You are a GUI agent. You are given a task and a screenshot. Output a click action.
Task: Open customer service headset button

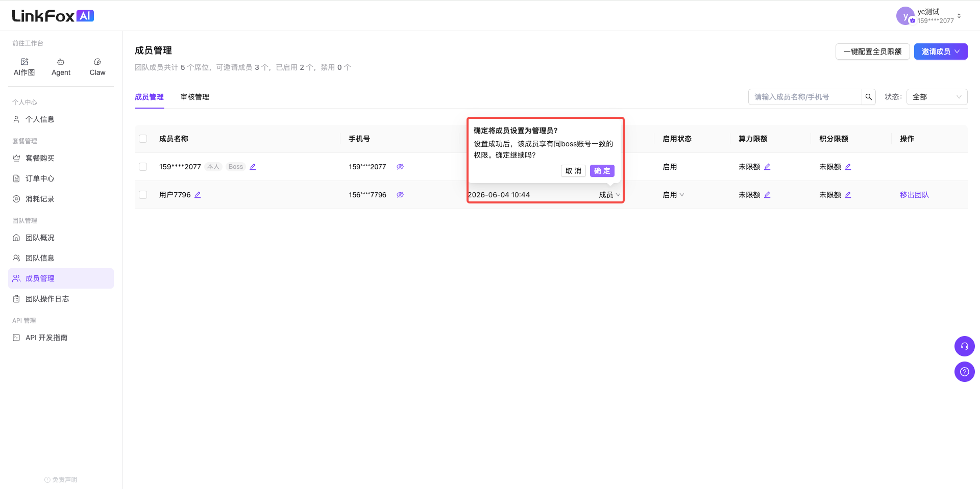point(965,346)
